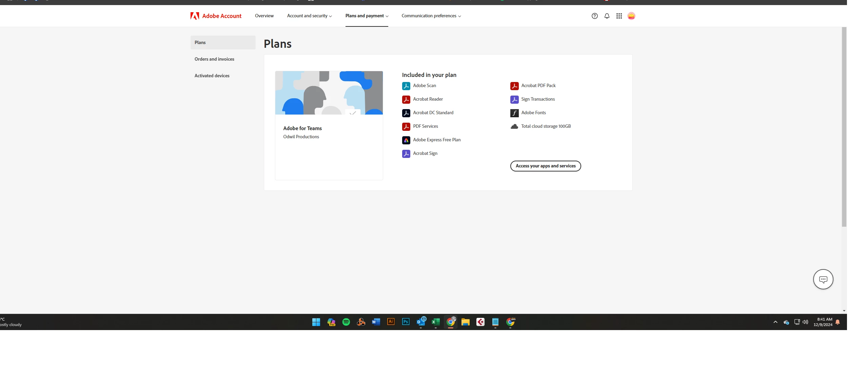This screenshot has height=366, width=868.
Task: Expand the Plans and payment dropdown
Action: [367, 16]
